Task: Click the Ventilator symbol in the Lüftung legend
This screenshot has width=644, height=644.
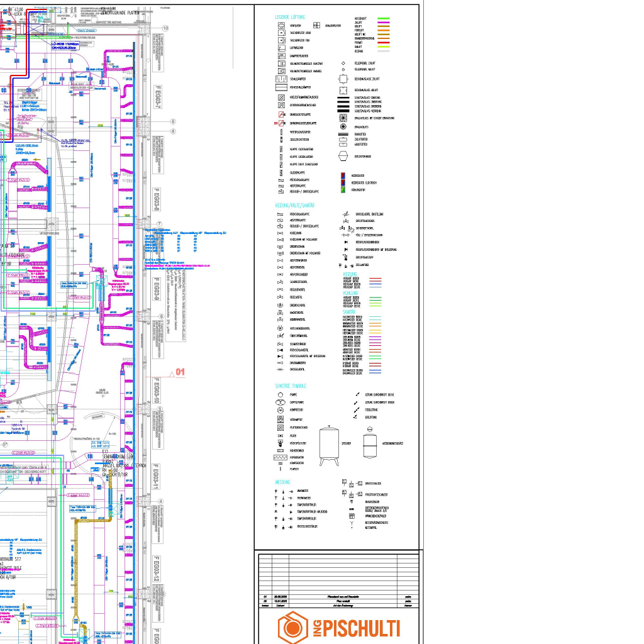Action: 281,25
